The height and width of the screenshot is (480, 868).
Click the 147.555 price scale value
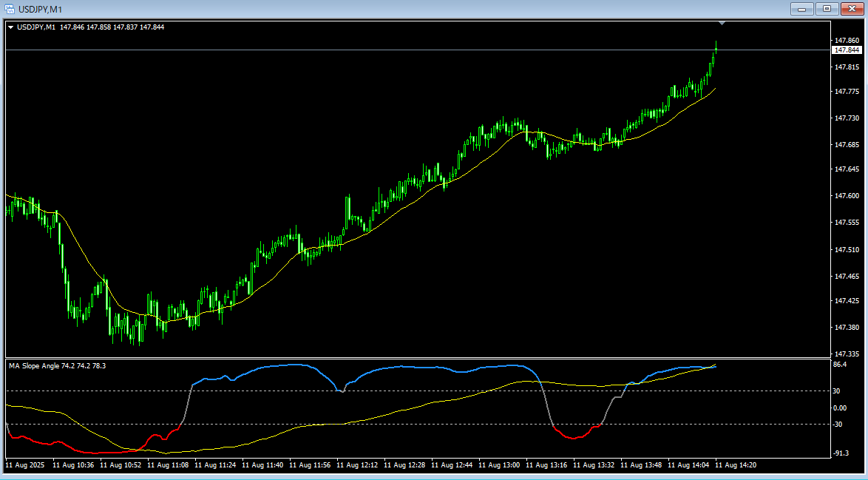click(847, 222)
